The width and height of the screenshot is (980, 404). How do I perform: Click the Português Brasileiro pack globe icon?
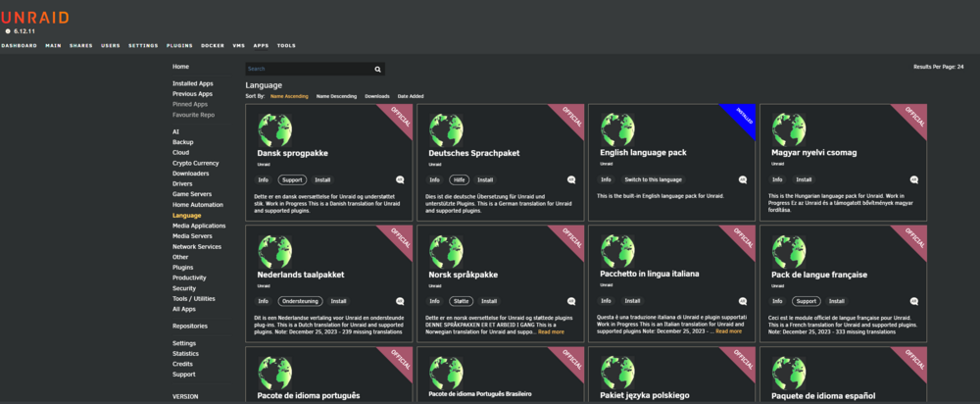coord(446,374)
